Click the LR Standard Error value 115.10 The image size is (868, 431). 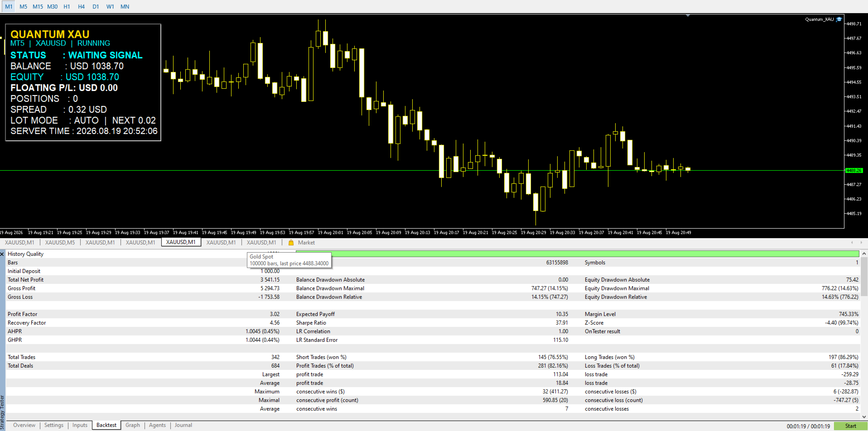coord(561,340)
